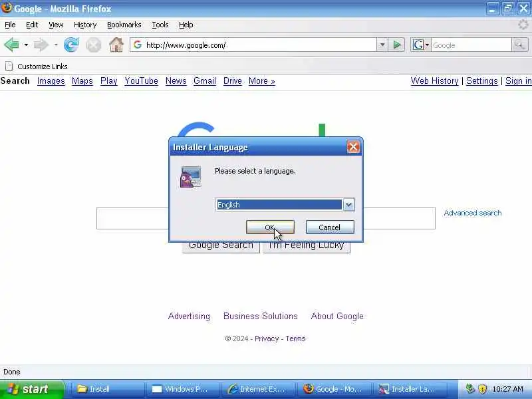Follow the YouTube link

[x=141, y=81]
